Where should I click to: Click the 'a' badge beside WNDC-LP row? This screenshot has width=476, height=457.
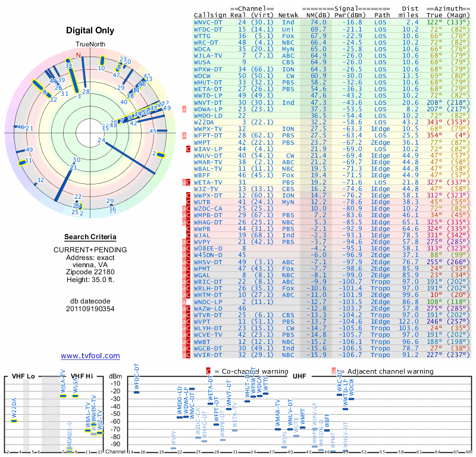184,302
